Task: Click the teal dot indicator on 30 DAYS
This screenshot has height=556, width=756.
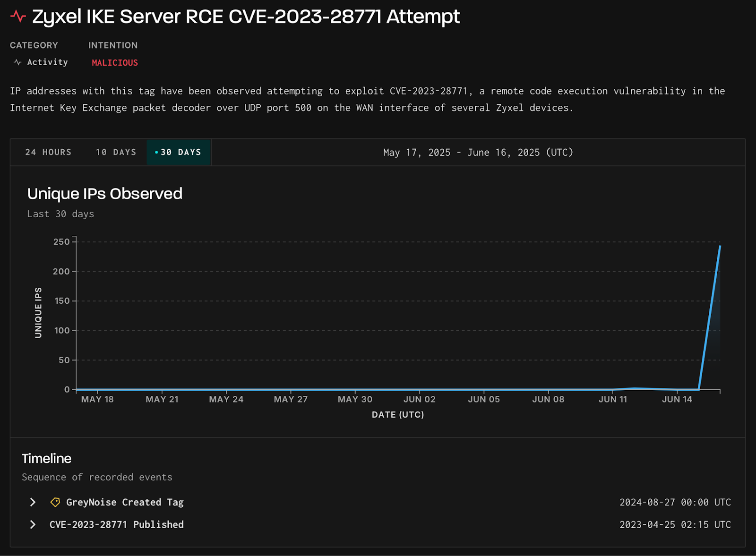Action: [x=156, y=152]
